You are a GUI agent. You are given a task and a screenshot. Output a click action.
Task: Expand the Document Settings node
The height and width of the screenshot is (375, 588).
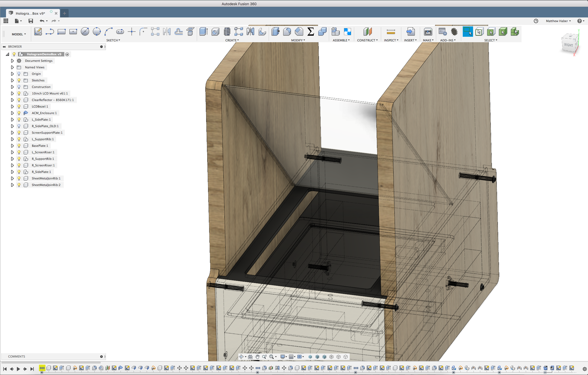[x=12, y=61]
